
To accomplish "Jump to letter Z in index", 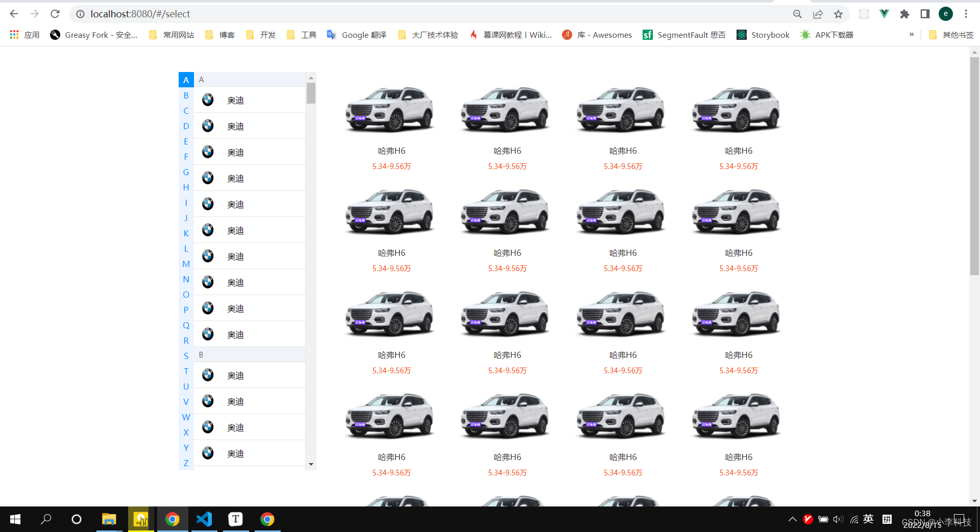I will click(186, 463).
